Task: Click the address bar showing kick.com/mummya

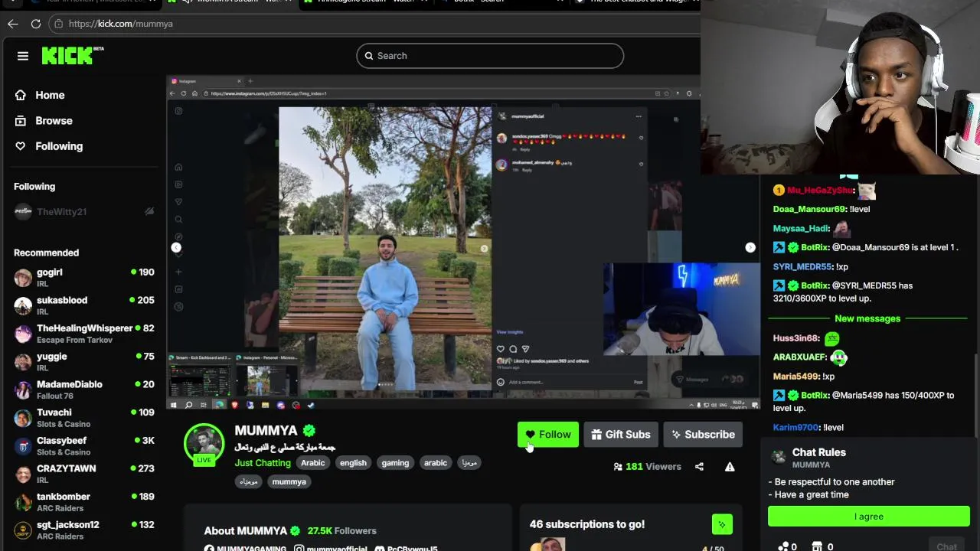Action: (375, 24)
